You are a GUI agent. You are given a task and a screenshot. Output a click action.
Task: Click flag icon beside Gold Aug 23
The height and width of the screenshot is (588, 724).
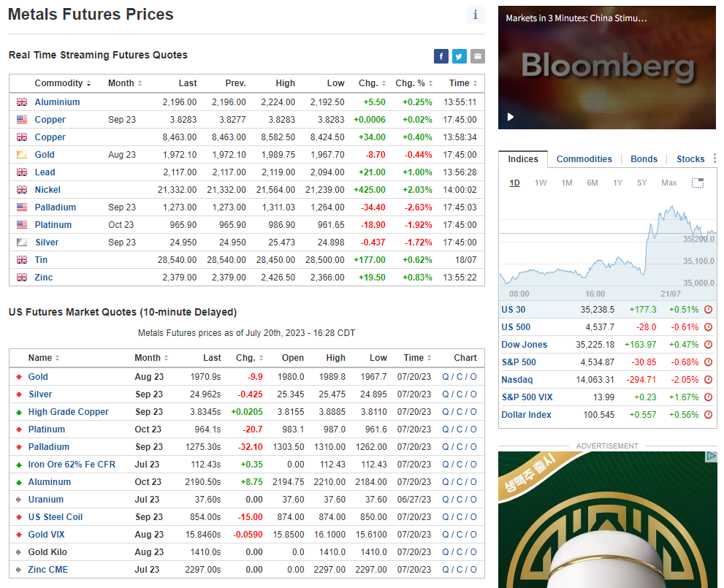[x=22, y=155]
